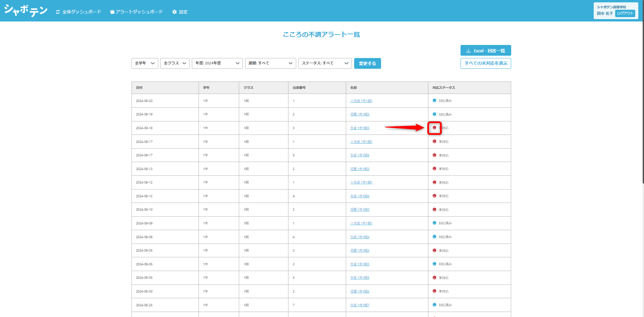The image size is (644, 317).
Task: Open ☆生徒 1年1組1 link in the 2024-09-09 row
Action: click(361, 223)
